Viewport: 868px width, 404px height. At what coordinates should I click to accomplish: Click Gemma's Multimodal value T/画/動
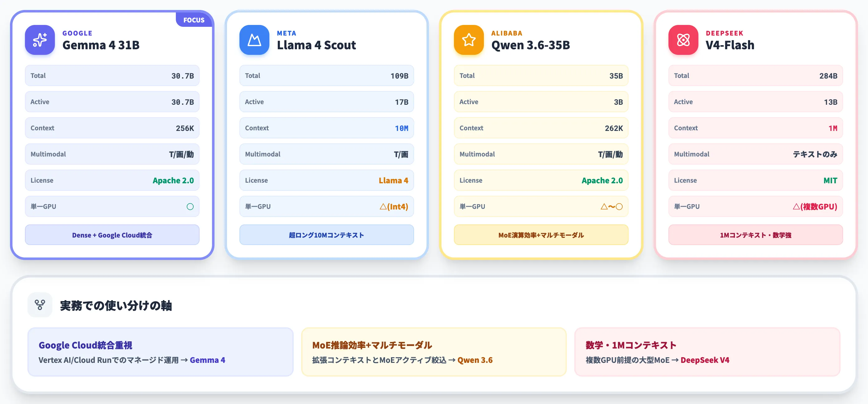(x=181, y=154)
